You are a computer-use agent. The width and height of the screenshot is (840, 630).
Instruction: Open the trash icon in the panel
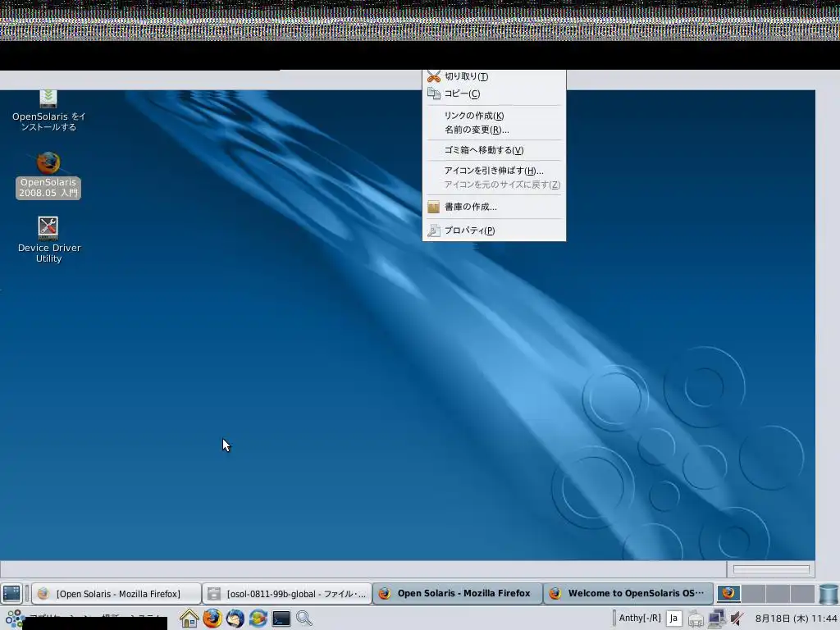[x=829, y=594]
